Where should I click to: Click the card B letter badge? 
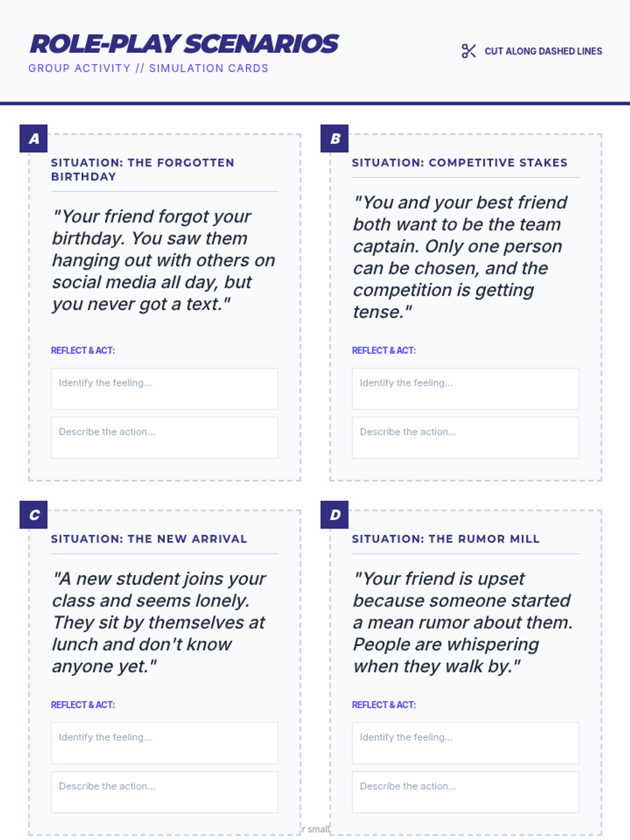pos(334,139)
